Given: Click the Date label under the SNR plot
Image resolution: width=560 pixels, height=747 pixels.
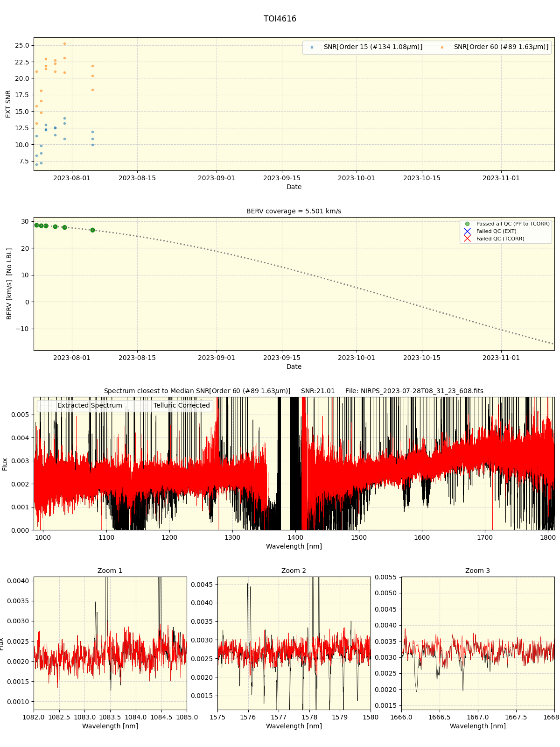Looking at the screenshot, I should tap(294, 187).
